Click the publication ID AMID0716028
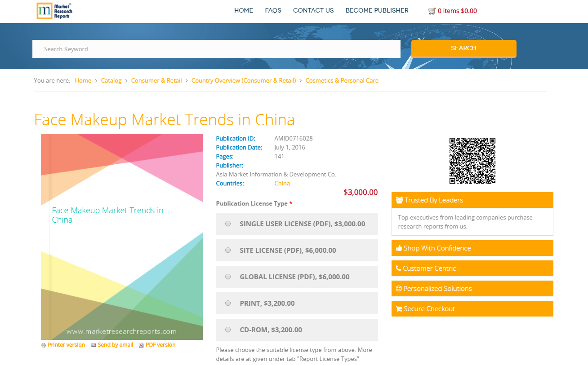Screen dimensions: 588x365 tap(294, 139)
